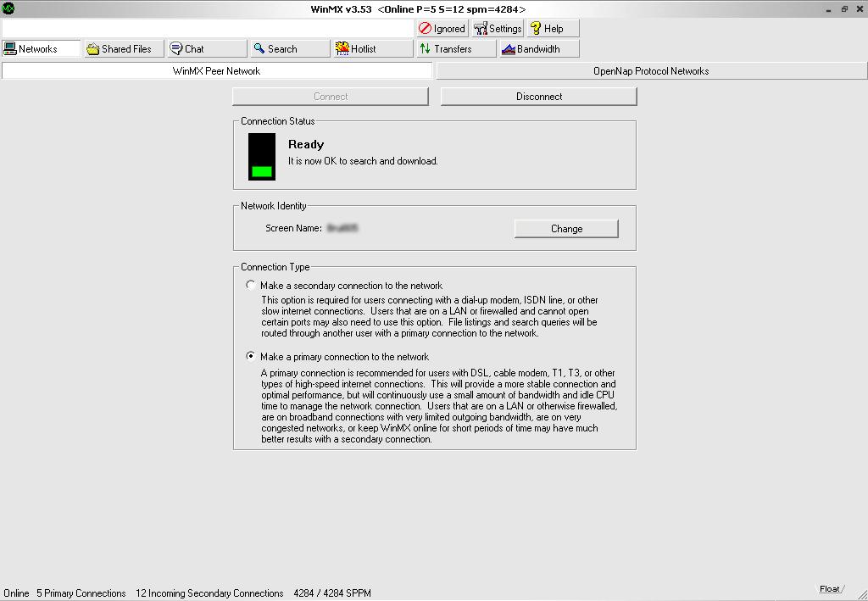868x601 pixels.
Task: Click the empty text field at top left
Action: (x=208, y=29)
